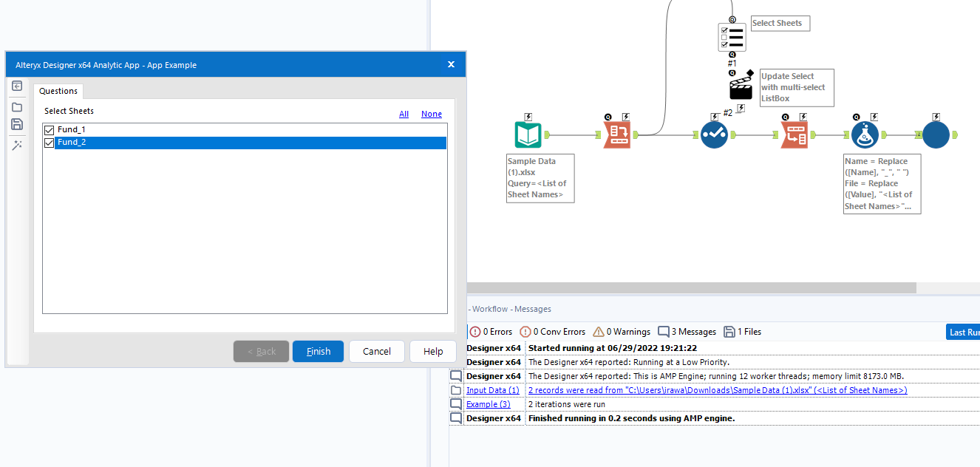Open the folder icon in the dialog sidebar
Viewport: 980px width, 467px height.
pyautogui.click(x=16, y=106)
